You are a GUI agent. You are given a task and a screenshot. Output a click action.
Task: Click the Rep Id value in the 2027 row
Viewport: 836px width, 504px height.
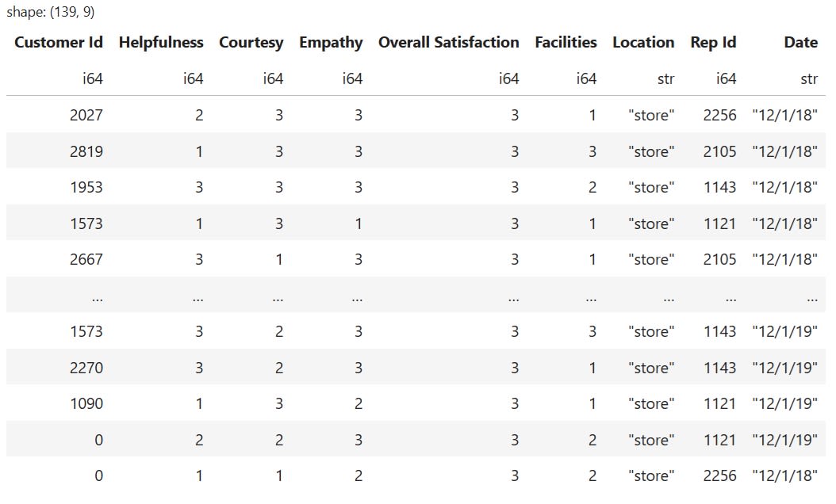pyautogui.click(x=719, y=116)
